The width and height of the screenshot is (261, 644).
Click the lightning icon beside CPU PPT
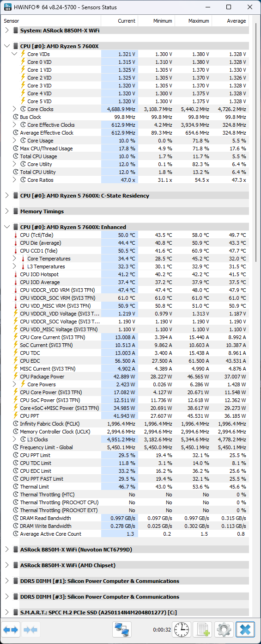(16, 416)
